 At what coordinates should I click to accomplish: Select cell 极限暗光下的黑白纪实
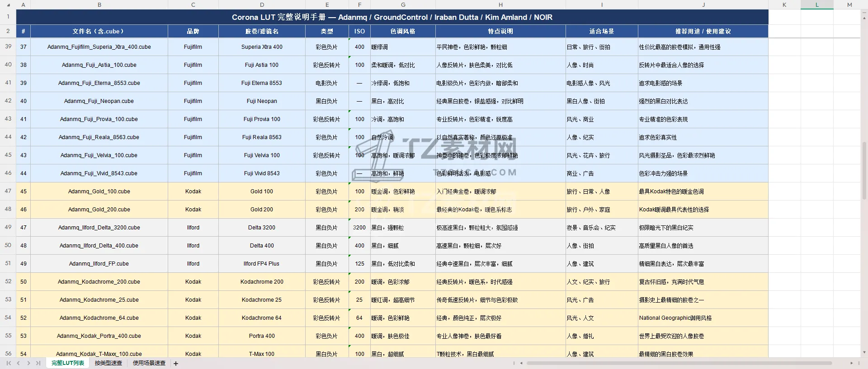click(x=703, y=228)
